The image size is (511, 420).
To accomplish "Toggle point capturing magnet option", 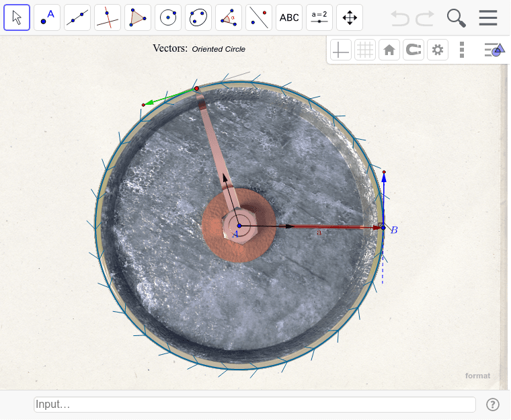I will pos(414,50).
